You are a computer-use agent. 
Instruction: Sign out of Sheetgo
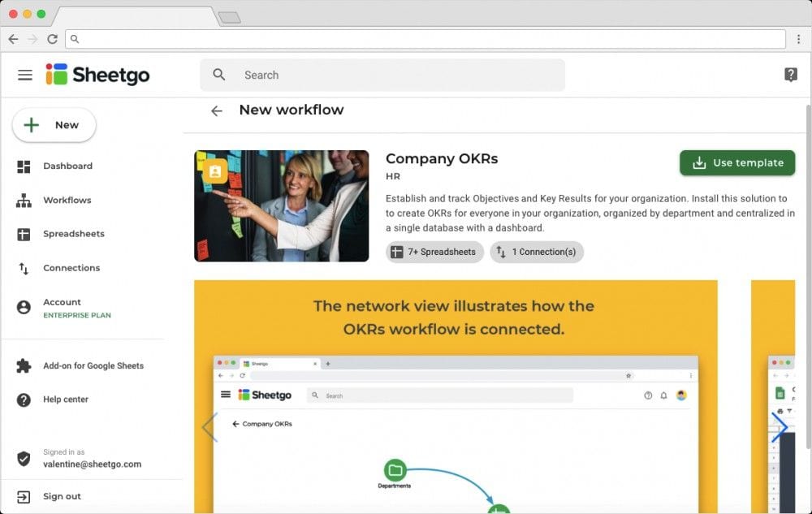pyautogui.click(x=62, y=496)
